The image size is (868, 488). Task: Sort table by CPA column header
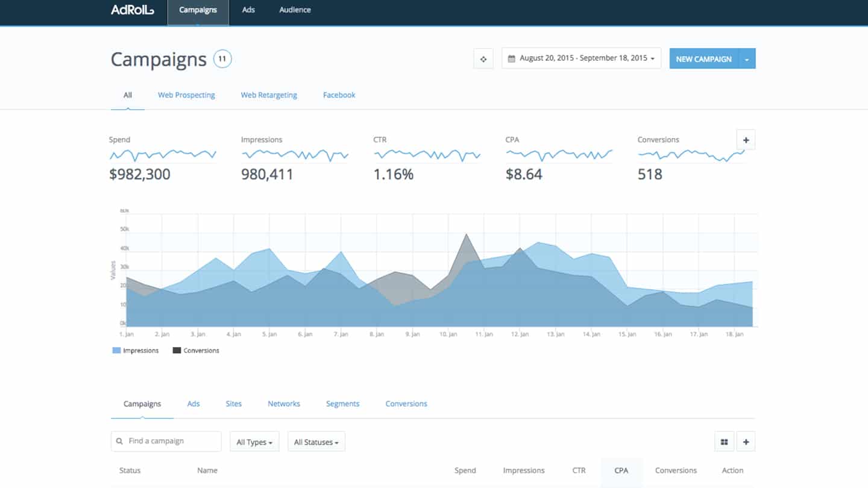(x=621, y=471)
